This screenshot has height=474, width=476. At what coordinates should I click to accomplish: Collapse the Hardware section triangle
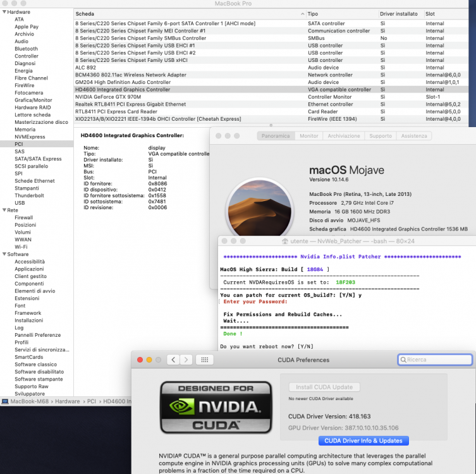click(x=4, y=12)
